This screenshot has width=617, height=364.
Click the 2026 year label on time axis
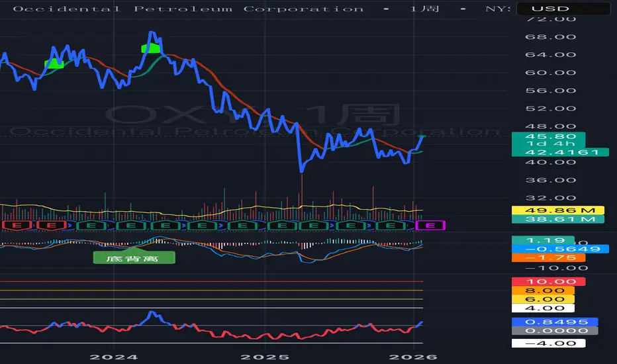pos(413,357)
